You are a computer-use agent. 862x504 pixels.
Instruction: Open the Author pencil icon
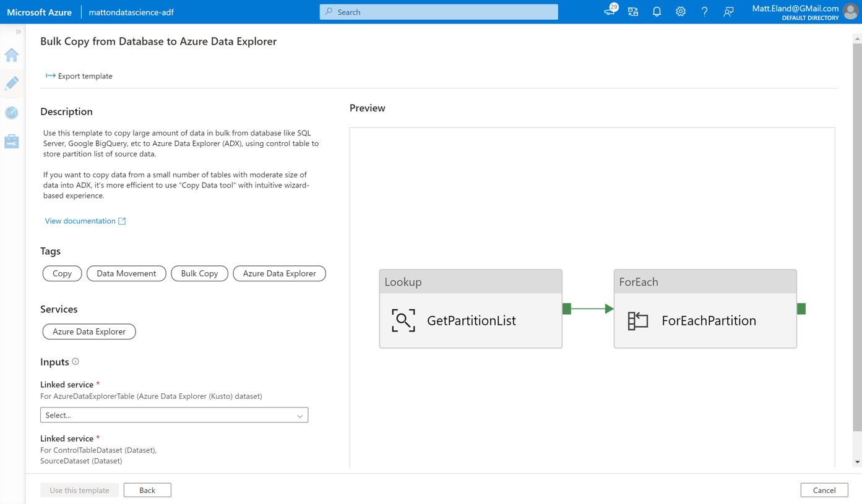[x=12, y=83]
